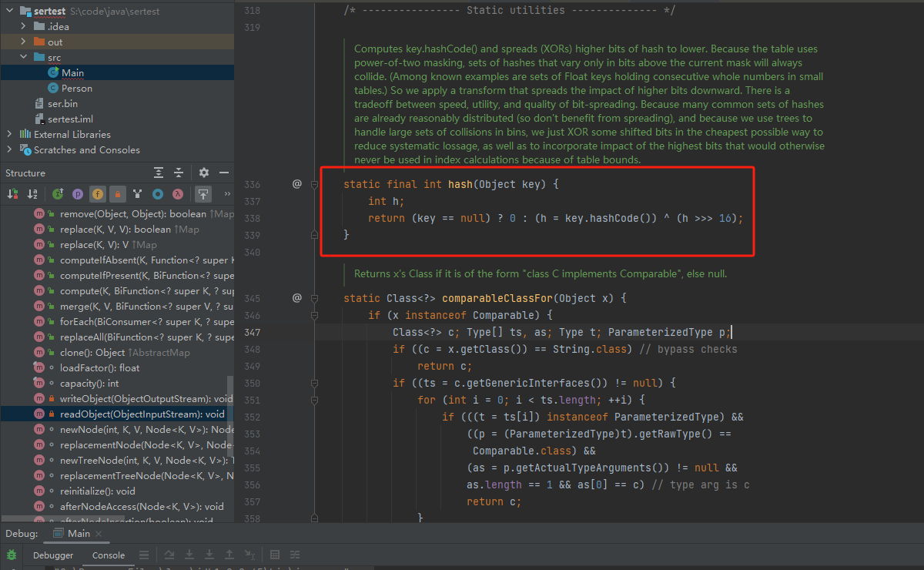
Task: Click the upload-arrow icon in Structure toolbar
Action: click(203, 194)
